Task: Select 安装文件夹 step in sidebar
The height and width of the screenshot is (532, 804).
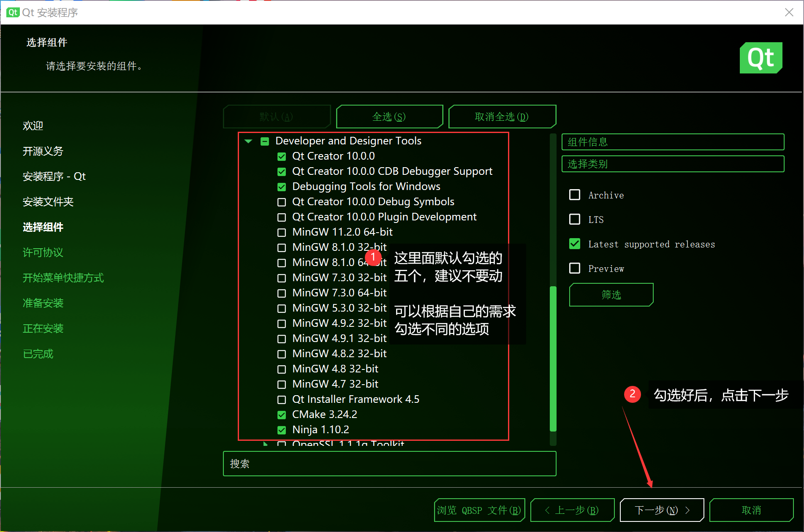Action: click(48, 202)
